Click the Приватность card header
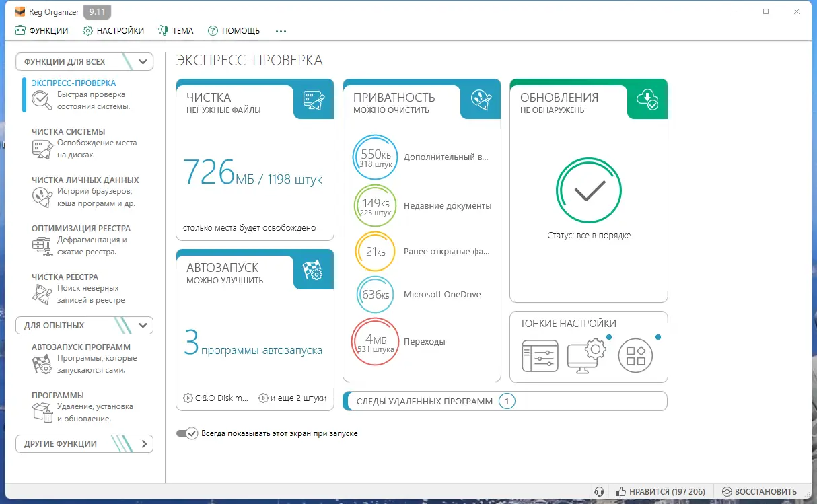 pos(422,99)
